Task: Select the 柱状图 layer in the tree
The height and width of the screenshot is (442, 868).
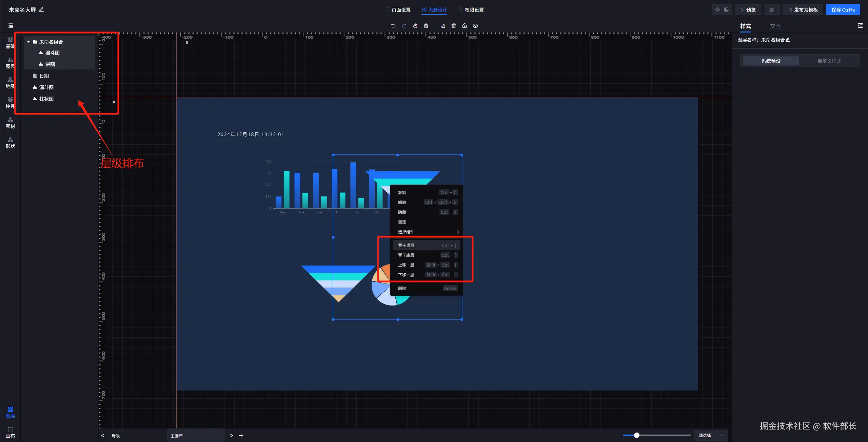Action: (46, 99)
